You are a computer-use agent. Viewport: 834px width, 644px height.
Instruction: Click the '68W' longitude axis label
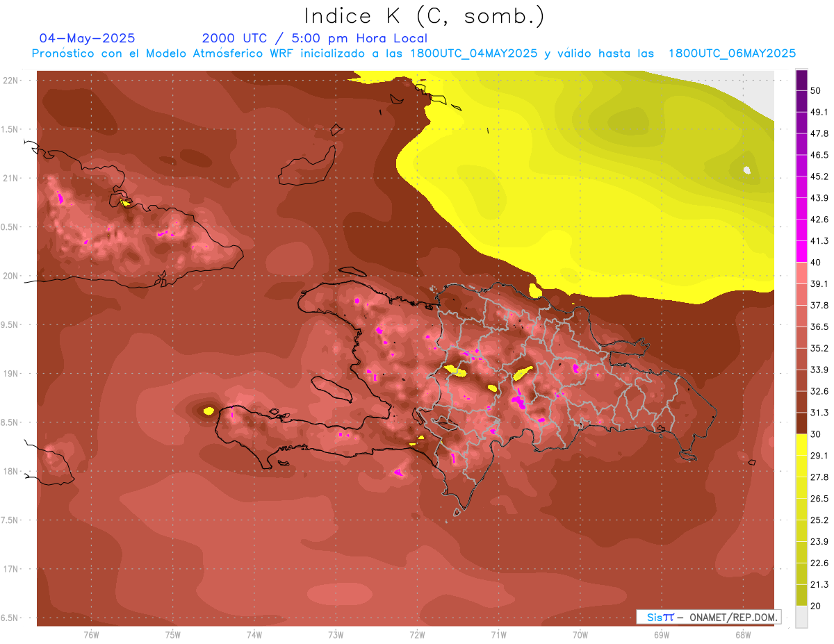click(742, 636)
